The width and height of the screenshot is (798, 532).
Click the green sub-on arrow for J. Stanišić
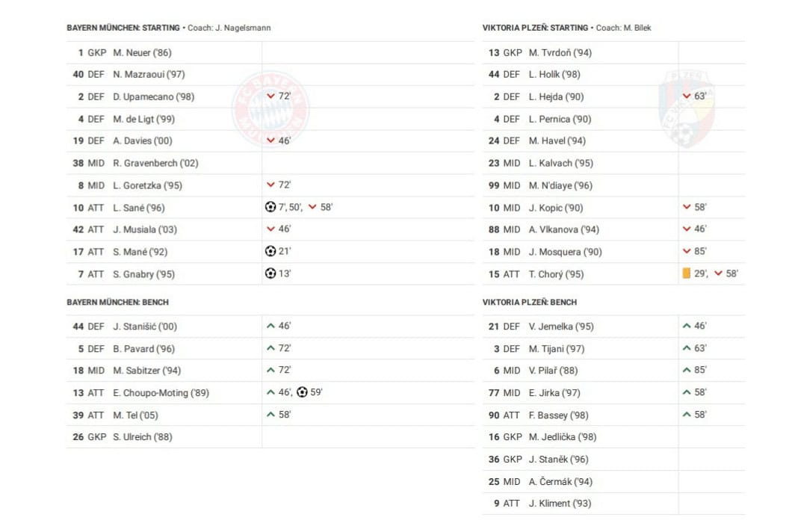270,326
